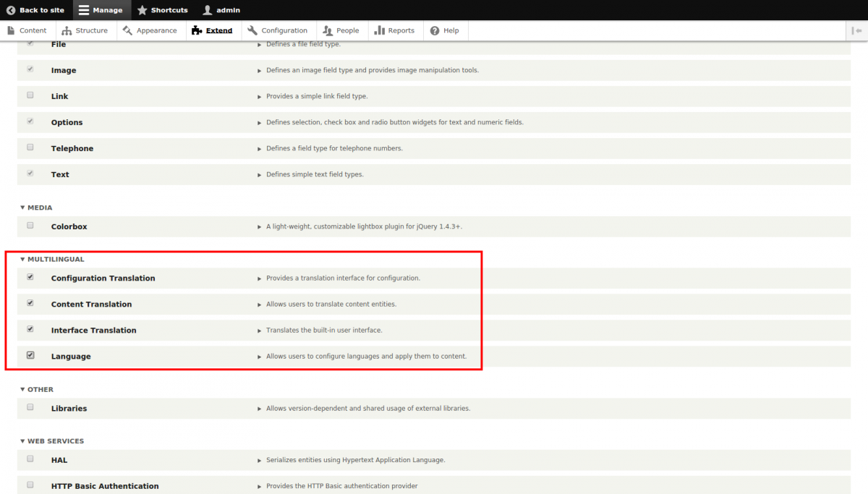Go to Back to site link
Viewport: 868px width, 494px height.
click(35, 10)
